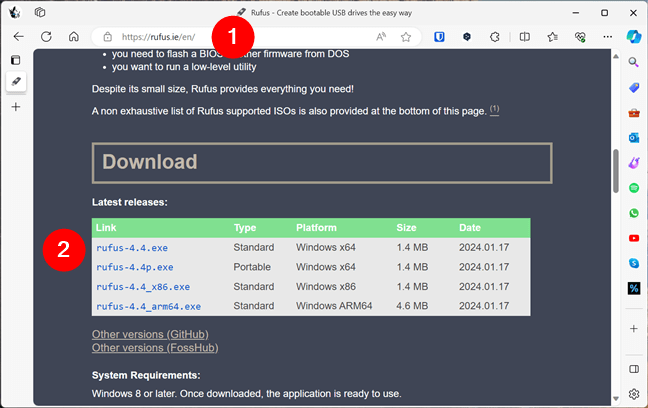Open the Favorites list
The image size is (648, 408).
pyautogui.click(x=553, y=37)
